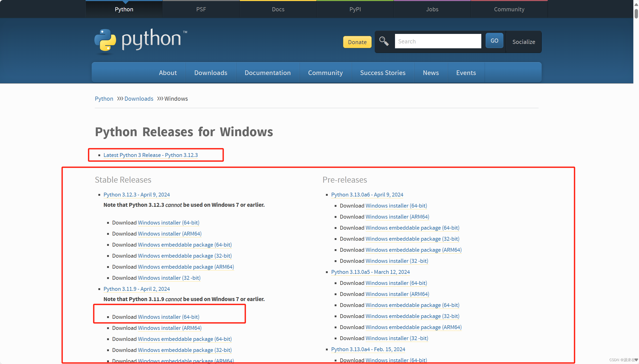The image size is (639, 364).
Task: Open the Jobs top tab
Action: 432,9
